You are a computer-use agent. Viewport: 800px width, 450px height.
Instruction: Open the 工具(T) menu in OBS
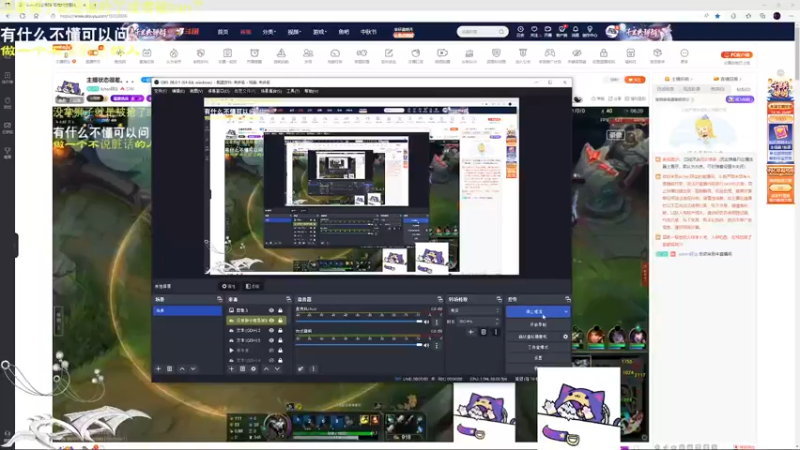293,91
